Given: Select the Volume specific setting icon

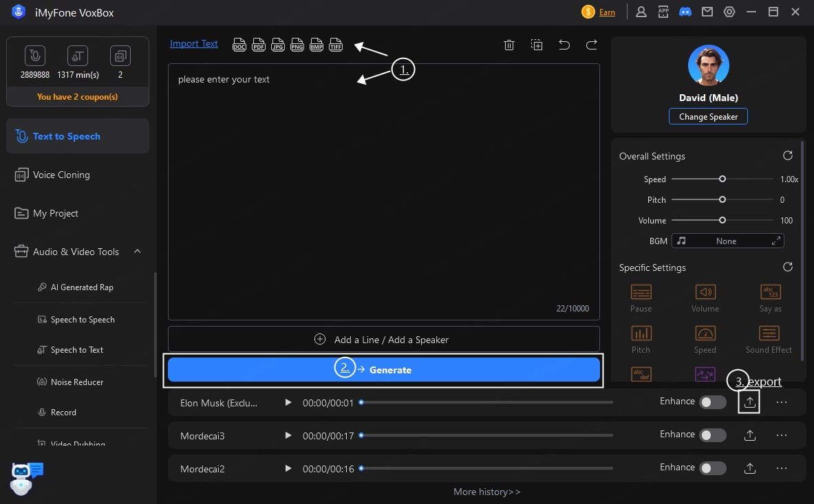Looking at the screenshot, I should (705, 292).
